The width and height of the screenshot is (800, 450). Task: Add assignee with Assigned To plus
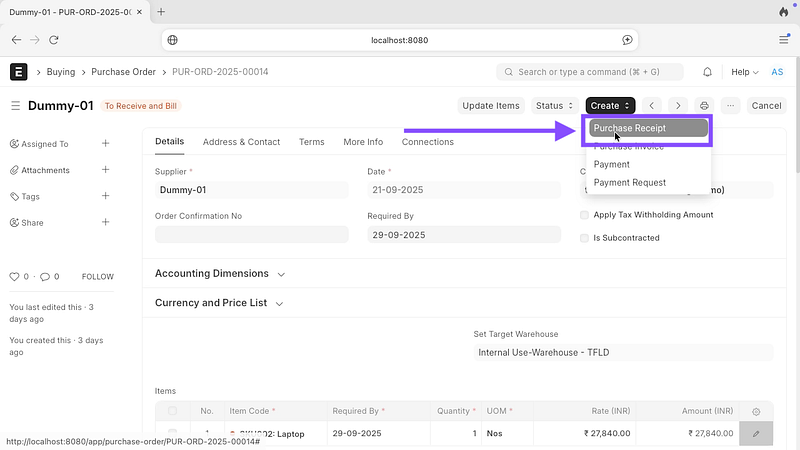(x=106, y=144)
